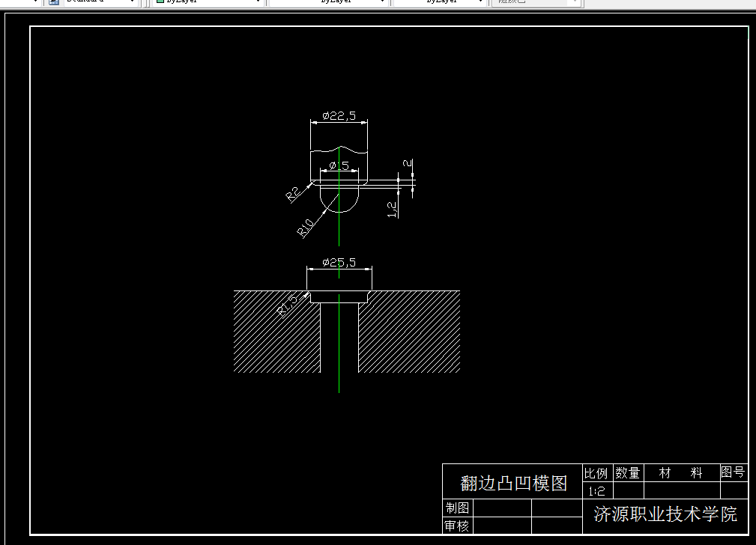
Task: Click the 材 料 header cell
Action: click(681, 473)
